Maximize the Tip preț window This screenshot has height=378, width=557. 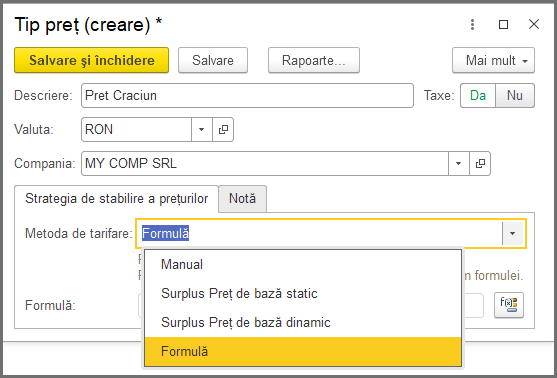(503, 25)
